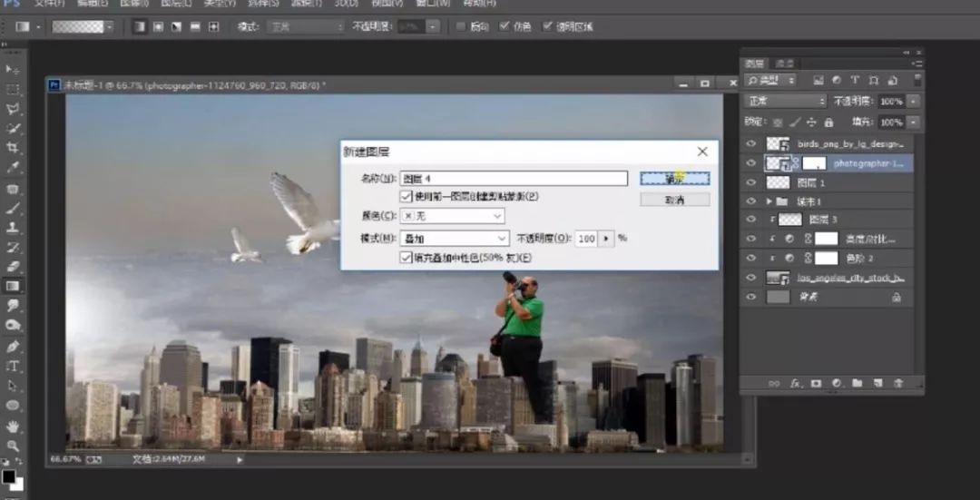
Task: Click the lock all padlock icon
Action: click(828, 123)
